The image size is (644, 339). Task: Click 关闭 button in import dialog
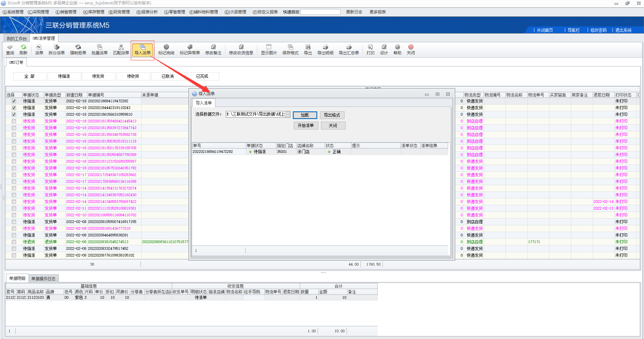point(333,125)
